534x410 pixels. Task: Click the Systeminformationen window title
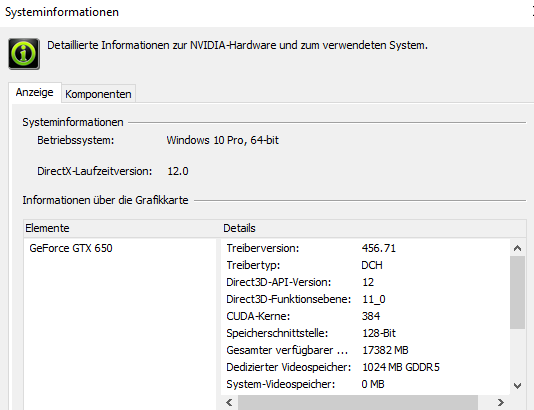pyautogui.click(x=62, y=12)
